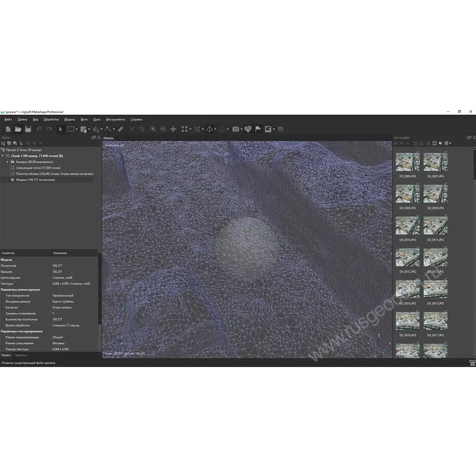Toggle the Show cameras icon

(236, 129)
